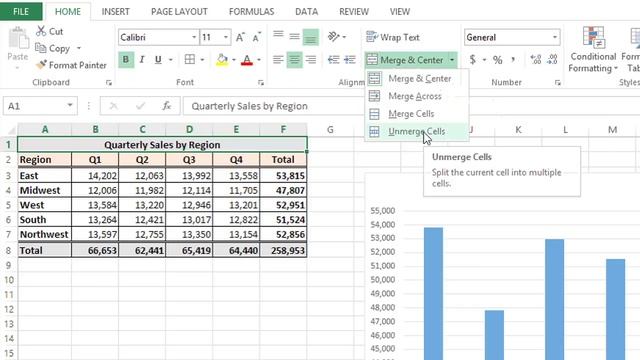Image resolution: width=640 pixels, height=360 pixels.
Task: Choose Merge Across menu entry
Action: [x=416, y=96]
